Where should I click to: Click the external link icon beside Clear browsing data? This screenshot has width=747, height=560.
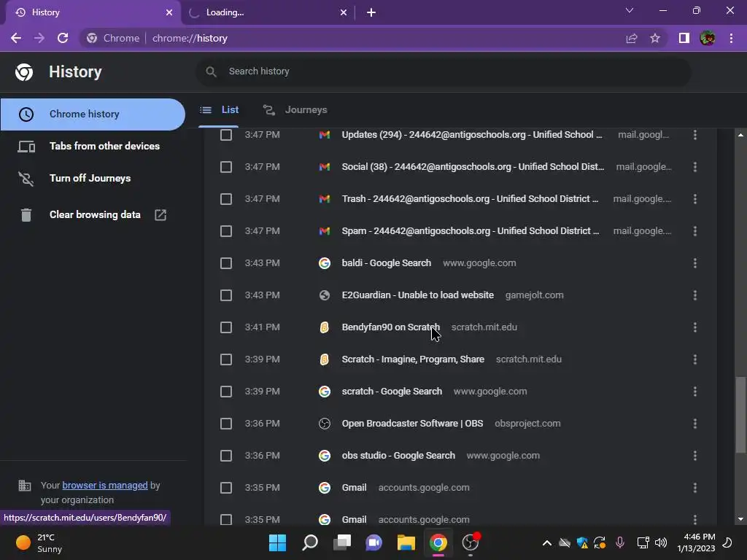[x=160, y=215]
